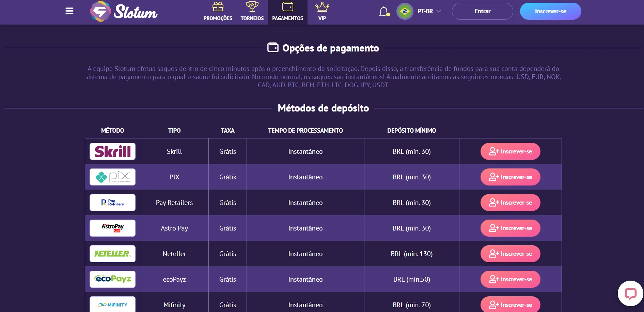Click 'Instantâneo' in the PIX row
Screen dimensions: 644x312
tap(305, 177)
